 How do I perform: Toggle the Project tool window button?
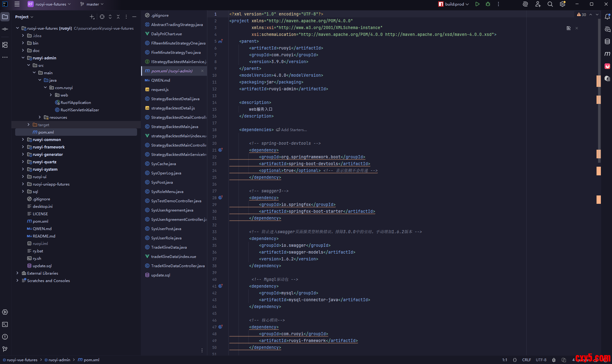pos(5,17)
